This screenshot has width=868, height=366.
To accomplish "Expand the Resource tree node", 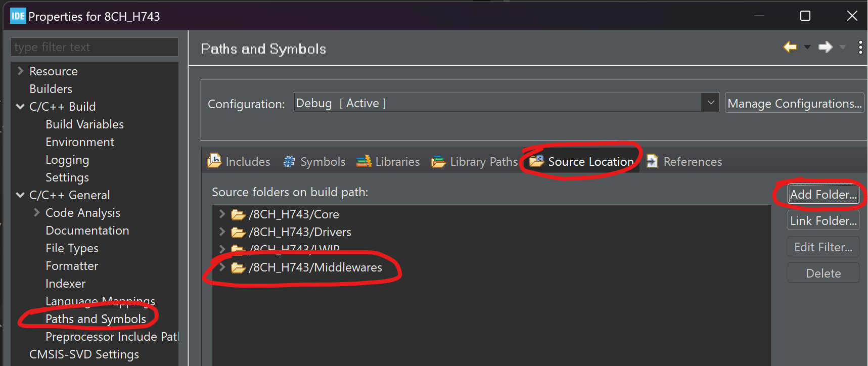I will [21, 71].
